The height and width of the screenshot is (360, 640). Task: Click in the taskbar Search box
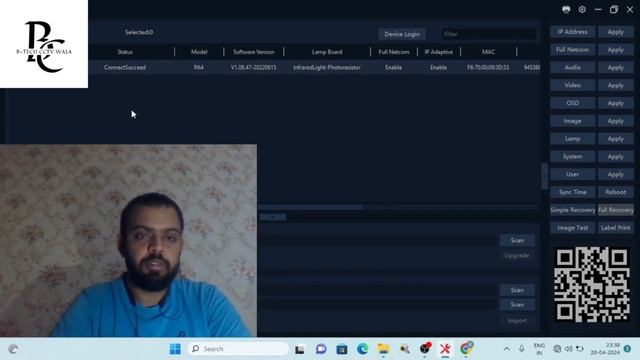pyautogui.click(x=238, y=349)
